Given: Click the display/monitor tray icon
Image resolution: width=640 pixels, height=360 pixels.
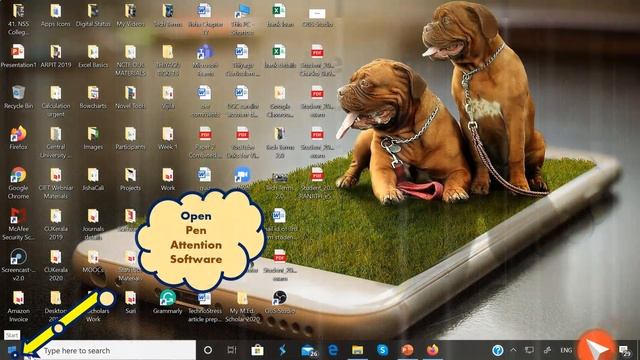Looking at the screenshot, I should [529, 350].
